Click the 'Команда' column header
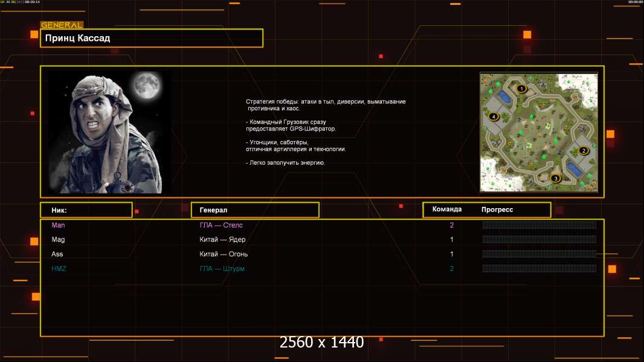 (447, 209)
